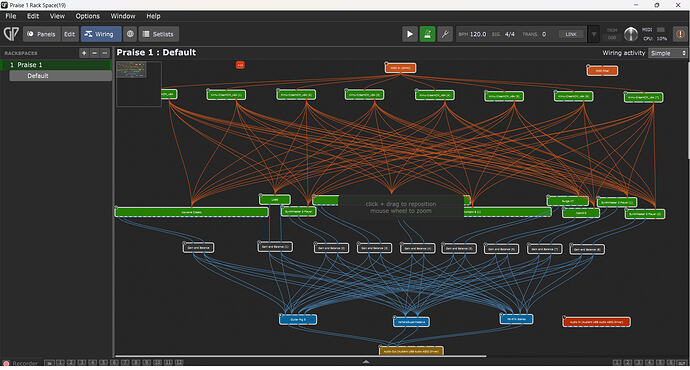Select the top-right orange MIDI block
This screenshot has height=370, width=690.
[x=602, y=70]
